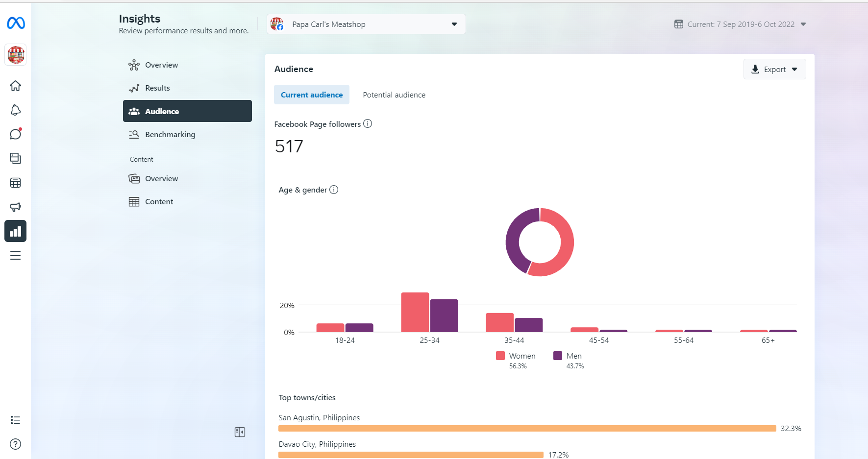The width and height of the screenshot is (868, 459).
Task: Go to Home via the house icon
Action: click(16, 86)
